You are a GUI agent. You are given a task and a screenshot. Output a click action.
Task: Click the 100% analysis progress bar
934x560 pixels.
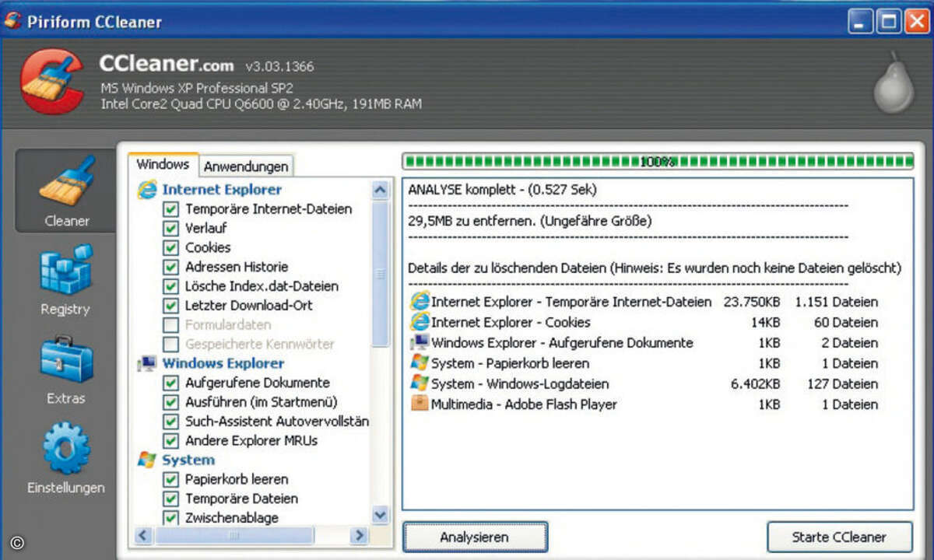click(658, 162)
